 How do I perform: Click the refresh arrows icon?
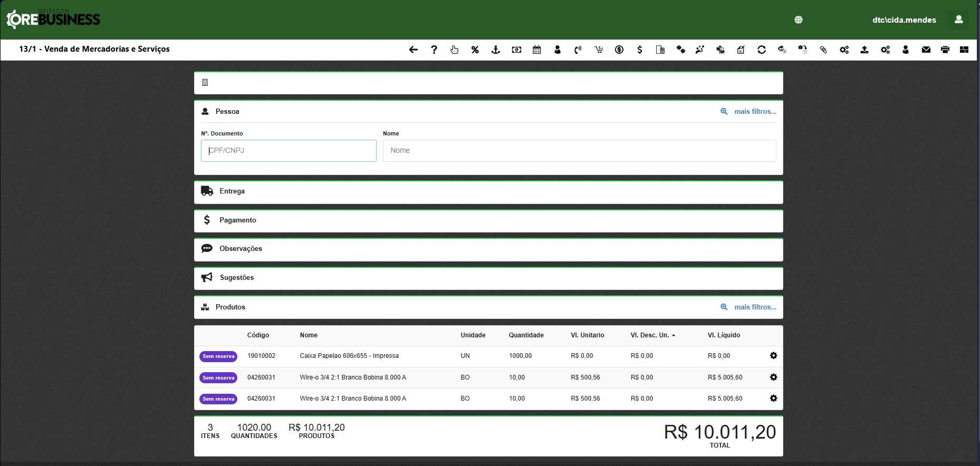(x=761, y=50)
